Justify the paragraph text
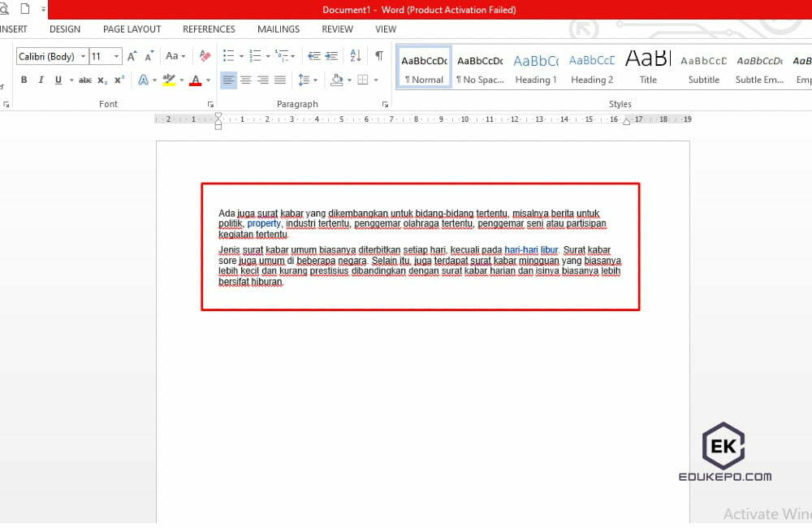This screenshot has height=528, width=812. click(280, 80)
